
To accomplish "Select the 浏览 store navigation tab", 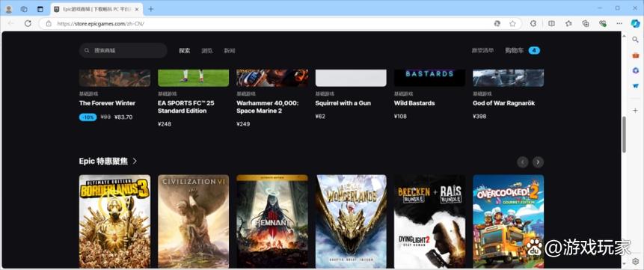I will click(207, 51).
